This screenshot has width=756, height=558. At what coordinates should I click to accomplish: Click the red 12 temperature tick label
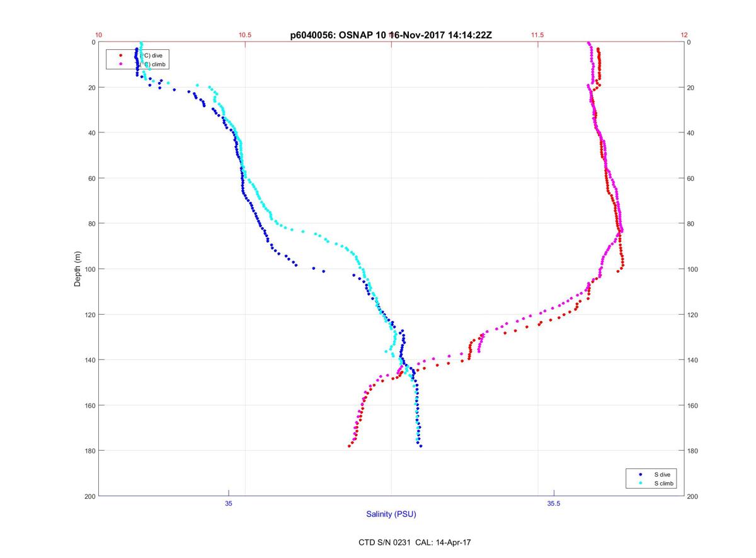pos(684,35)
